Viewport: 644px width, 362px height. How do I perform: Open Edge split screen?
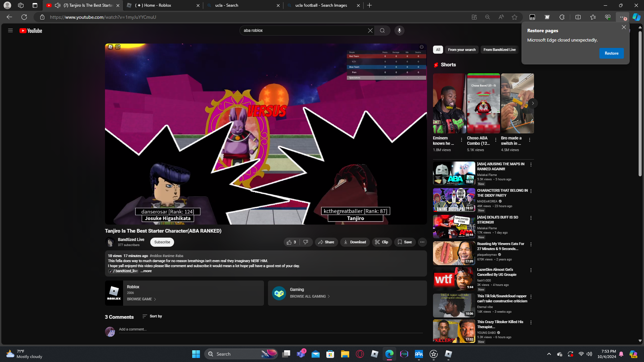tap(578, 17)
